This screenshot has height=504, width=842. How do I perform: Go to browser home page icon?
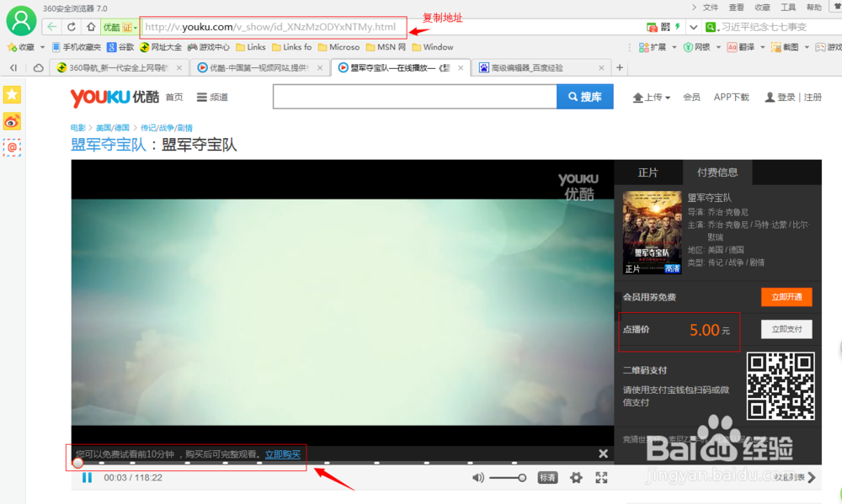tap(91, 27)
